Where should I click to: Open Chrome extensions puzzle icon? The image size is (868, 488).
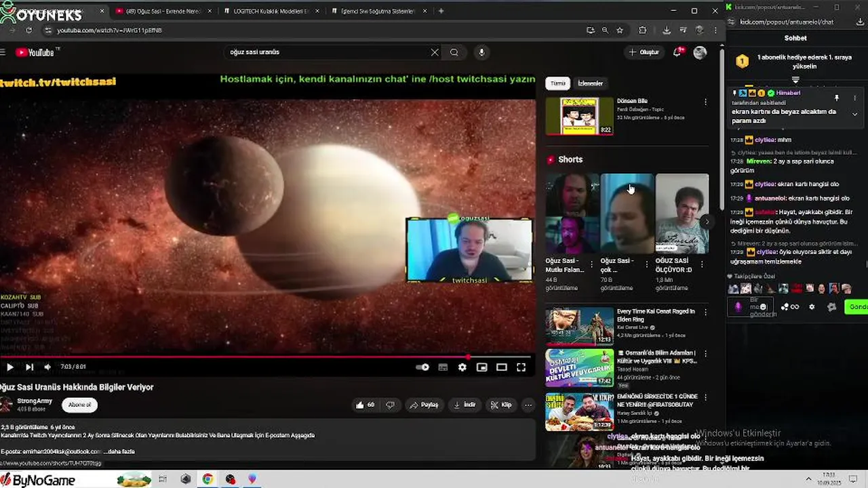(x=643, y=30)
